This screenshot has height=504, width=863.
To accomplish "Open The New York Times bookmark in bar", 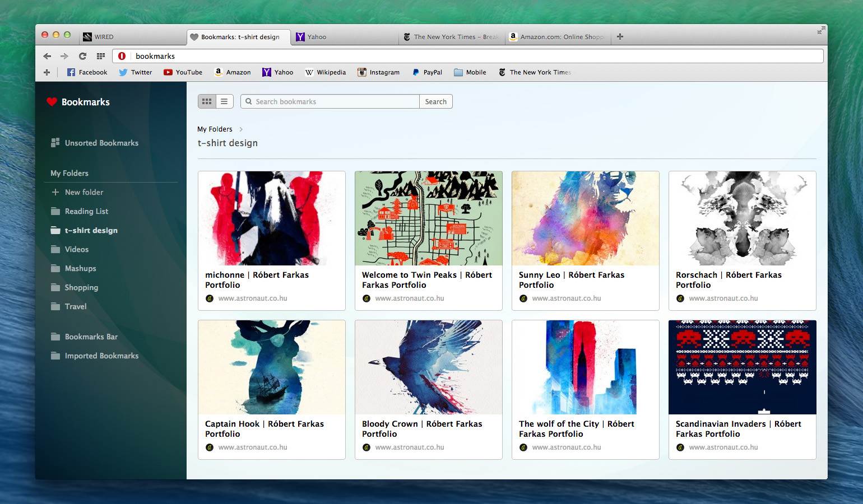I will pyautogui.click(x=535, y=72).
